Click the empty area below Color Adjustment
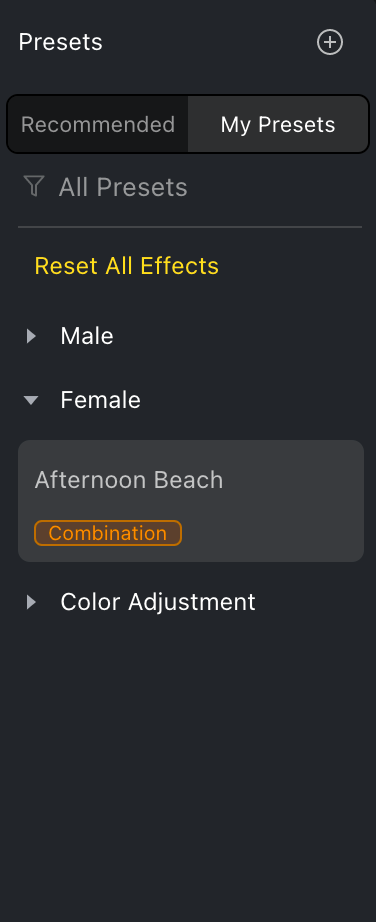 [x=188, y=764]
